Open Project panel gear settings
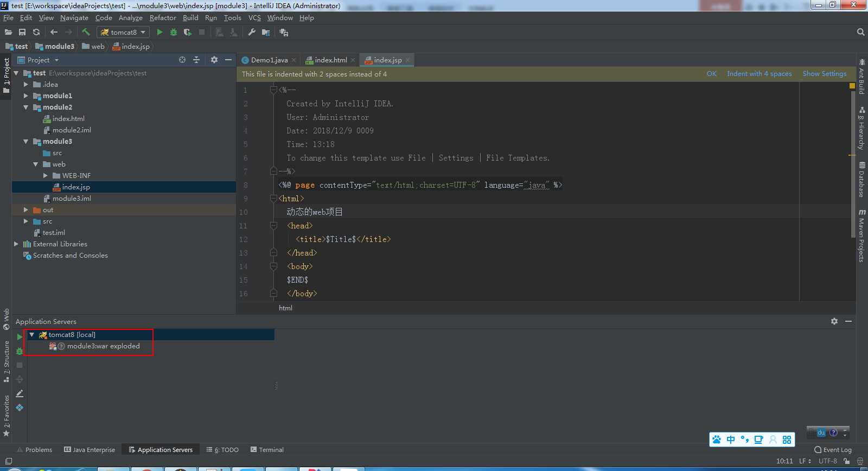This screenshot has width=868, height=471. point(214,60)
